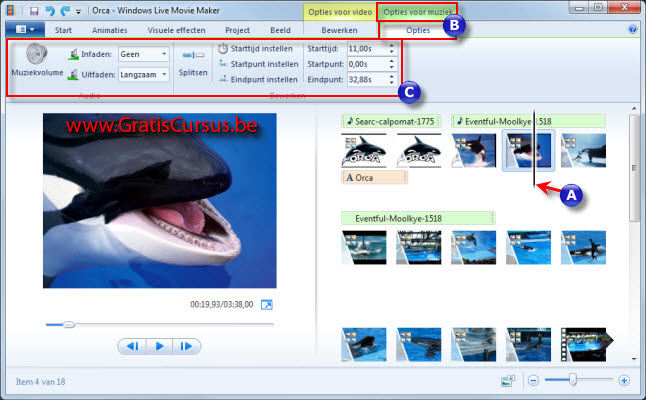This screenshot has height=400, width=646.
Task: Select the highlighted open-mouth orca clip
Action: [528, 150]
